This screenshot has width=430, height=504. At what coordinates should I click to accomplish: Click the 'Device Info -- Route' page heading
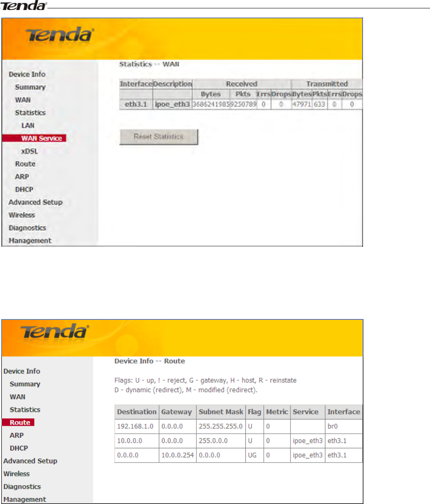tap(150, 361)
